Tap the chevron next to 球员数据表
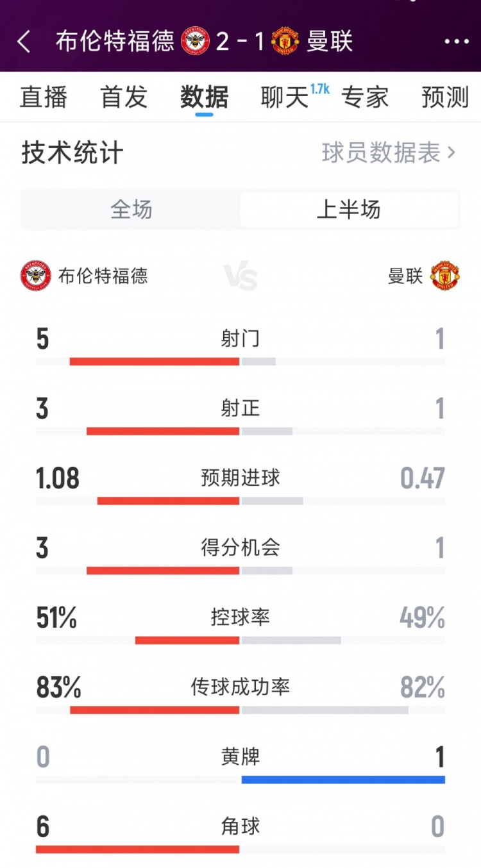The image size is (481, 868). (x=451, y=153)
